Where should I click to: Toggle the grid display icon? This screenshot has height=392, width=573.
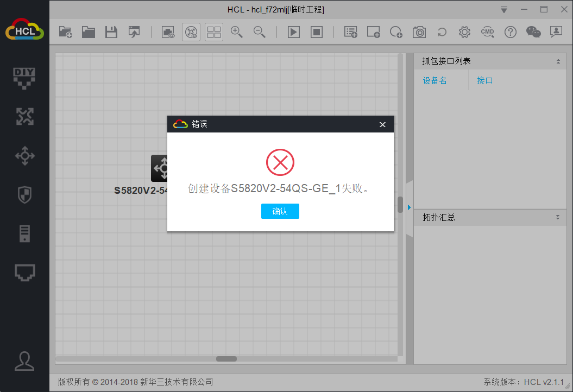214,32
